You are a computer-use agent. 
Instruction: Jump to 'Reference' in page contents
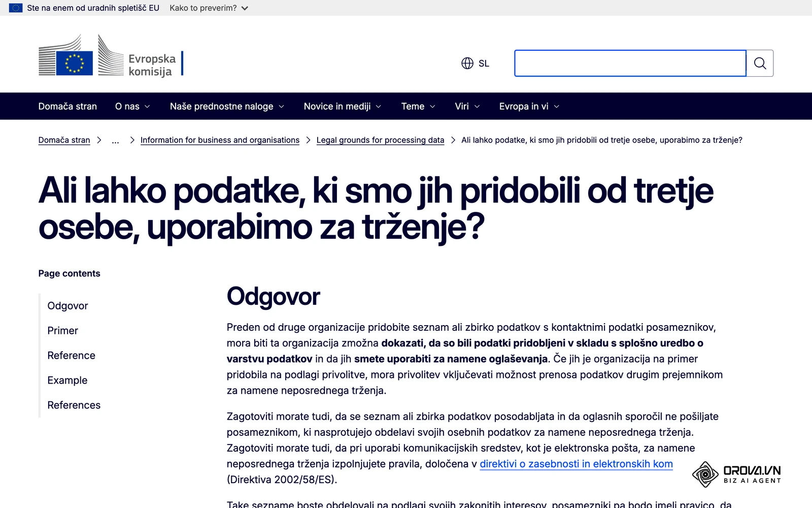tap(71, 356)
